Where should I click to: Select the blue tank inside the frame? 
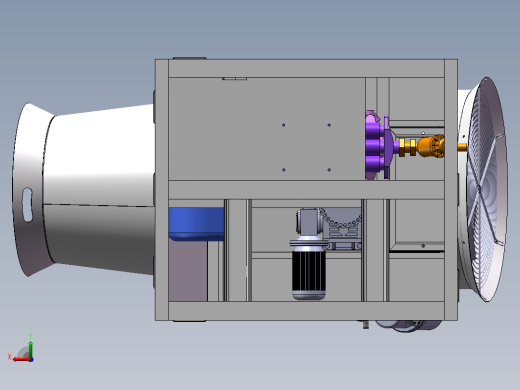pos(196,224)
